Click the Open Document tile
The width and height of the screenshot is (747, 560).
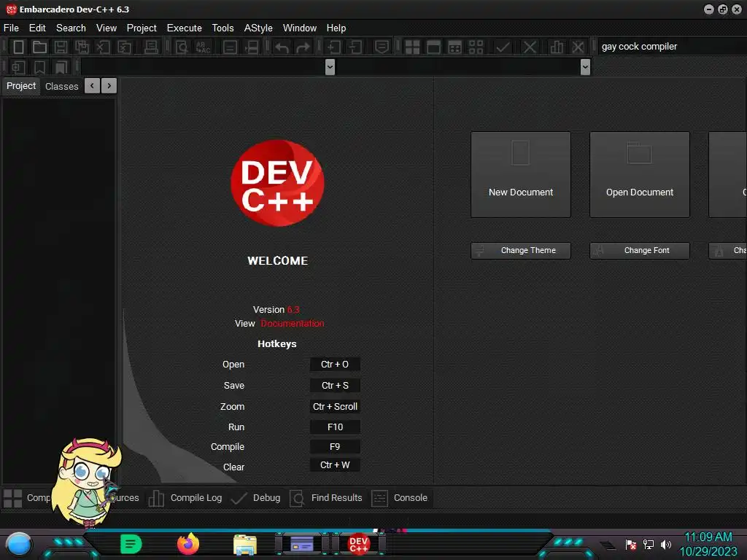click(640, 175)
